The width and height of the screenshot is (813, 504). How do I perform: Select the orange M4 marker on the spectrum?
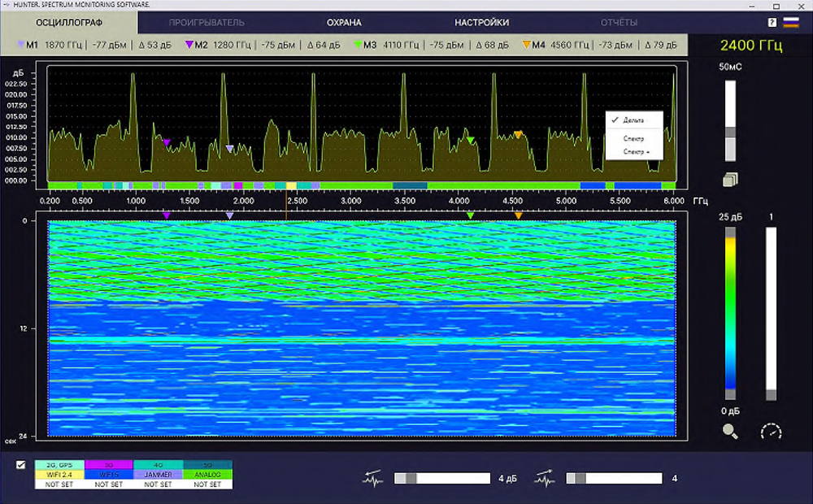(517, 135)
